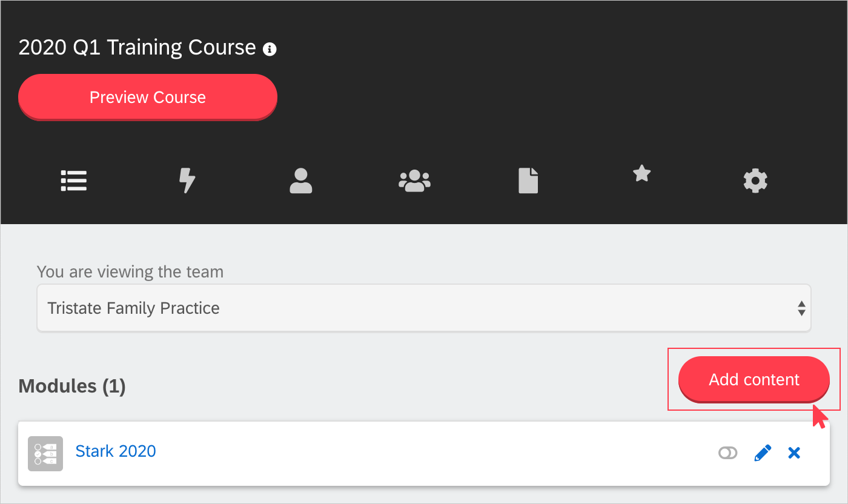Image resolution: width=848 pixels, height=504 pixels.
Task: Click the Add content button
Action: (x=754, y=379)
